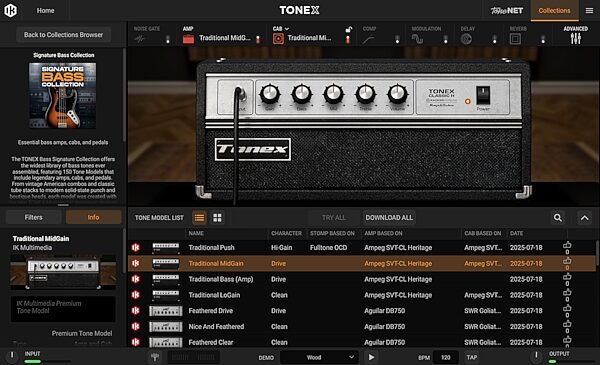The height and width of the screenshot is (365, 600).
Task: Toggle the Delay power switch
Action: (x=494, y=39)
